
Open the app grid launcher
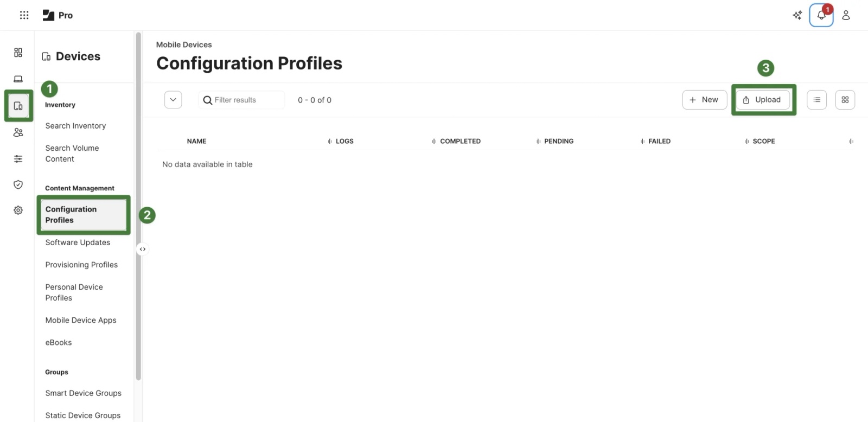[x=24, y=15]
